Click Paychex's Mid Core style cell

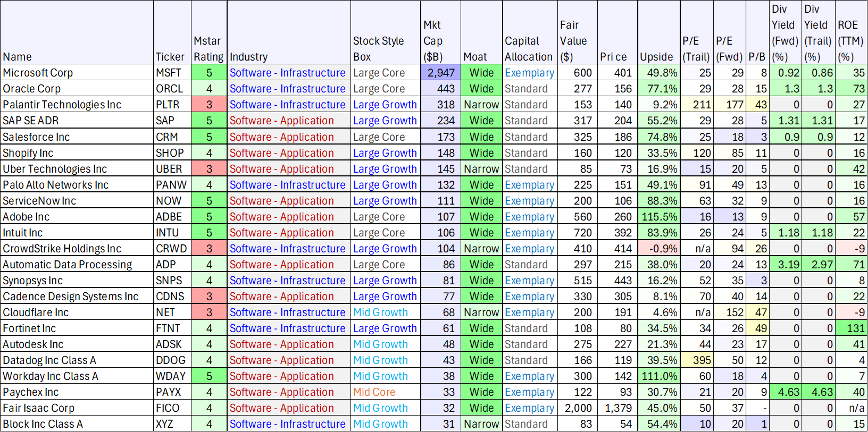pyautogui.click(x=386, y=392)
